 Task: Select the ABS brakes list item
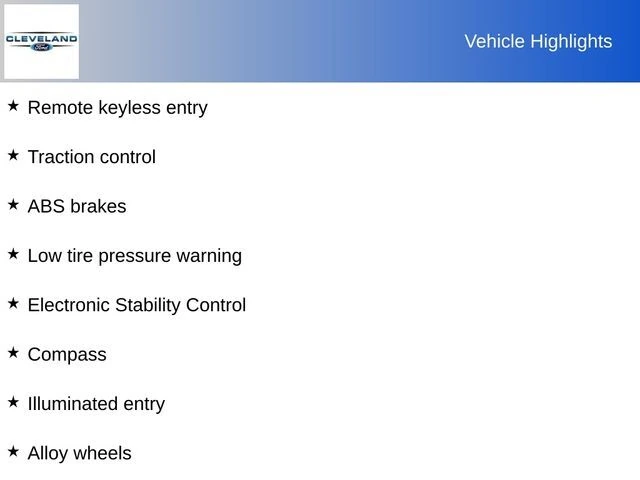coord(77,206)
